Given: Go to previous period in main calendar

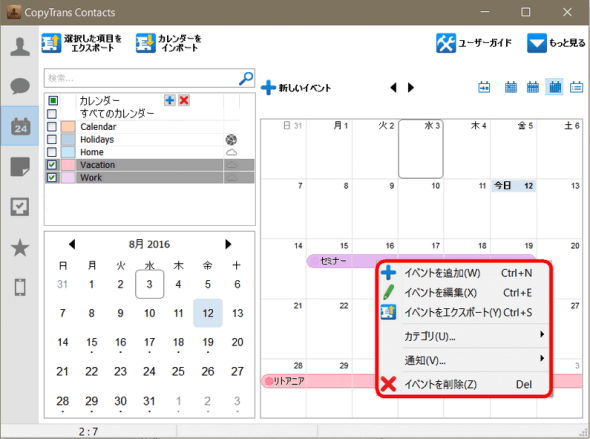Looking at the screenshot, I should (x=393, y=88).
